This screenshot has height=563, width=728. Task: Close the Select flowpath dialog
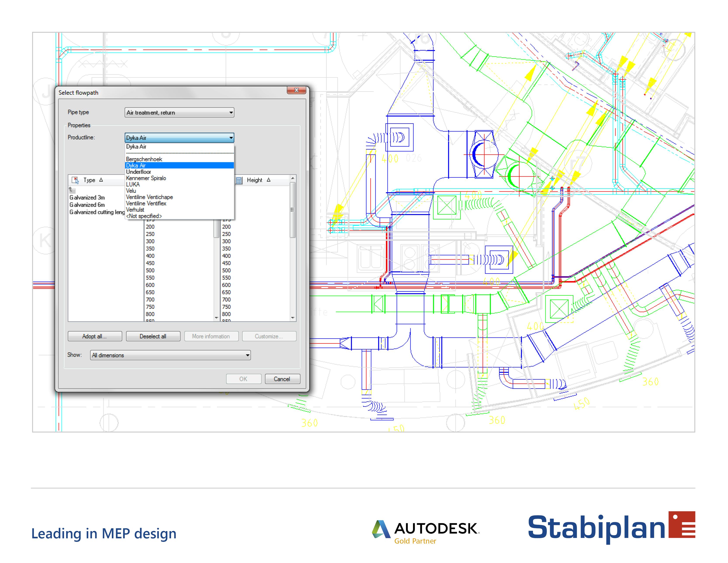pos(296,90)
